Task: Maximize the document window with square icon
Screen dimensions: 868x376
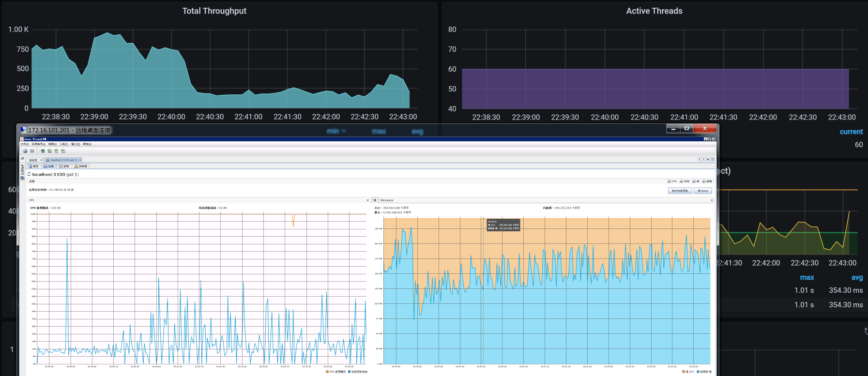Action: point(713,159)
